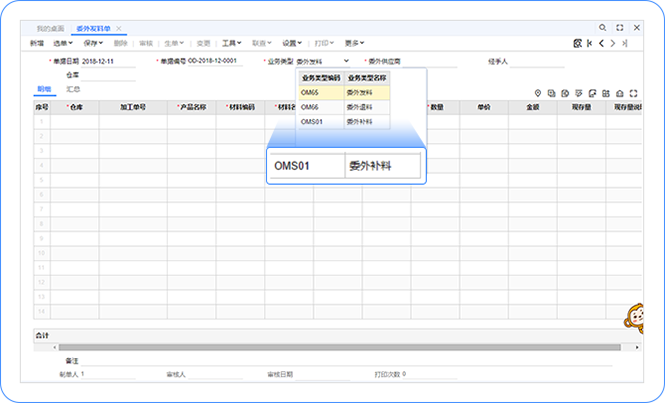Click the horizontal scrollbar thumb below grid
665x403 pixels.
(x=339, y=347)
